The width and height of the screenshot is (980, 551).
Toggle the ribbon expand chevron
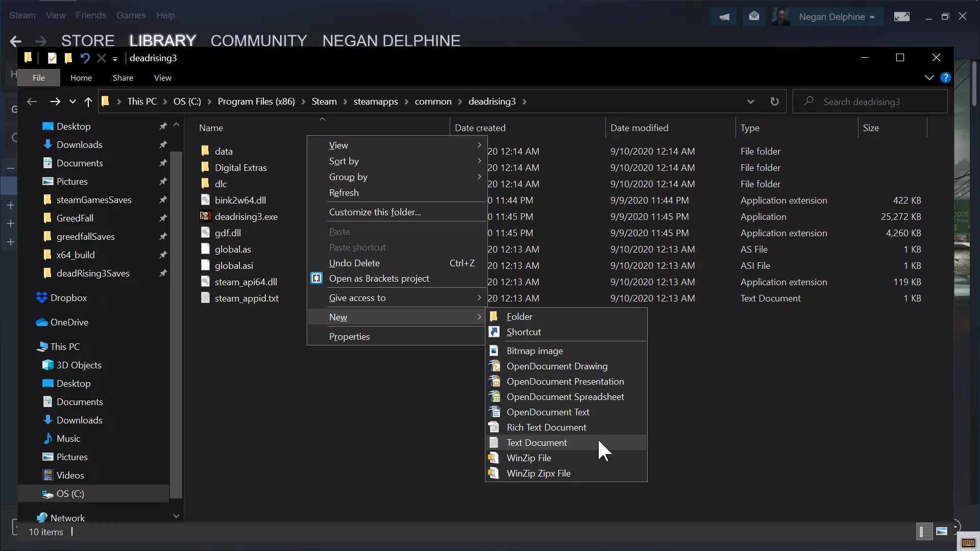(x=929, y=78)
